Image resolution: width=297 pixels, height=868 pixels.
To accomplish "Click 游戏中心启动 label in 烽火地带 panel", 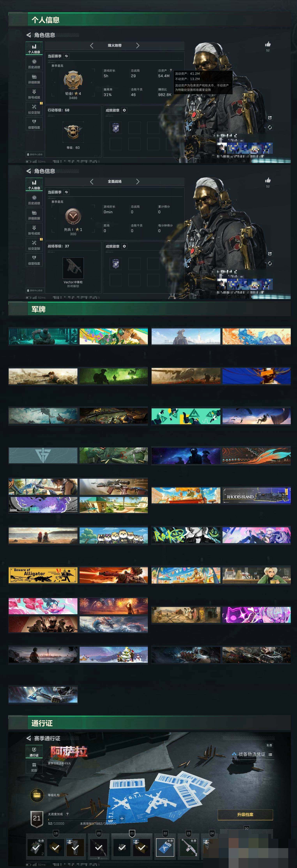I will (x=35, y=154).
